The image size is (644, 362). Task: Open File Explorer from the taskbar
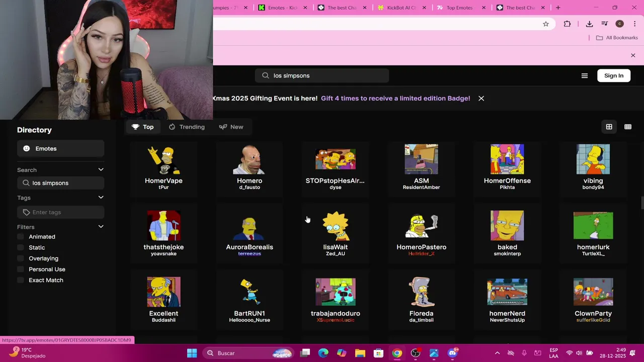tap(360, 353)
